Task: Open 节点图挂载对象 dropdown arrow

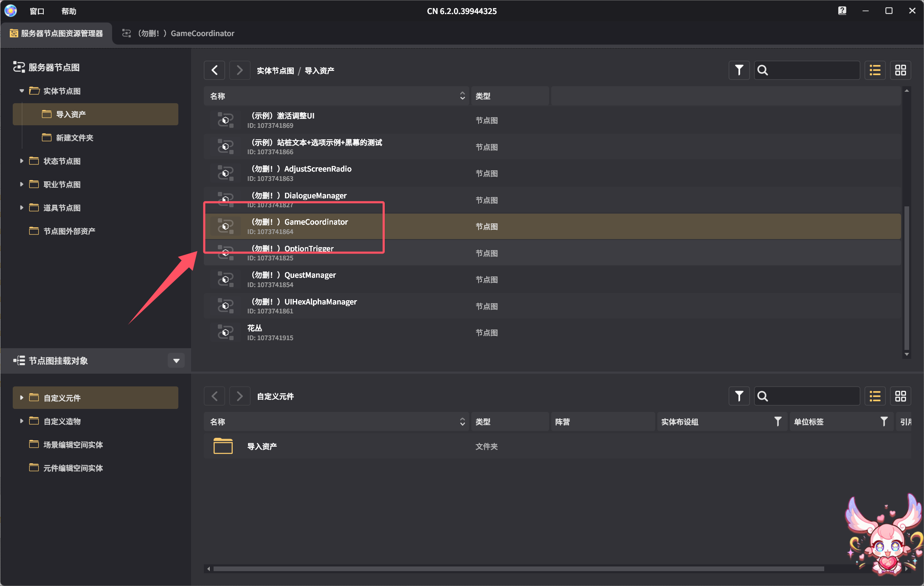Action: (176, 361)
